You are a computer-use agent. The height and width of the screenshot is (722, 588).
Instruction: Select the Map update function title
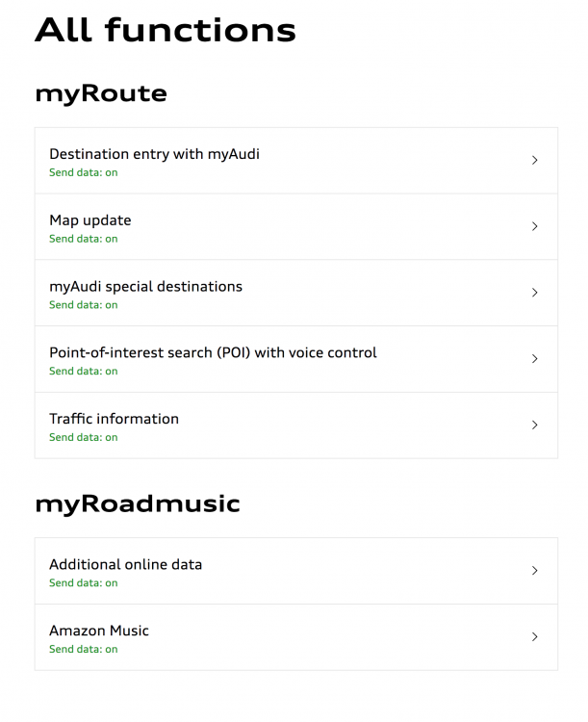click(90, 220)
